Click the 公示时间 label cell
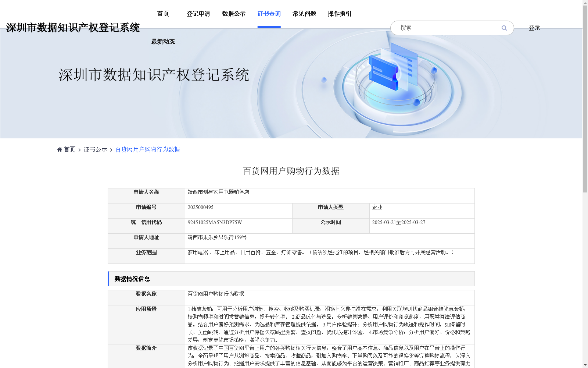The width and height of the screenshot is (588, 368). click(331, 226)
